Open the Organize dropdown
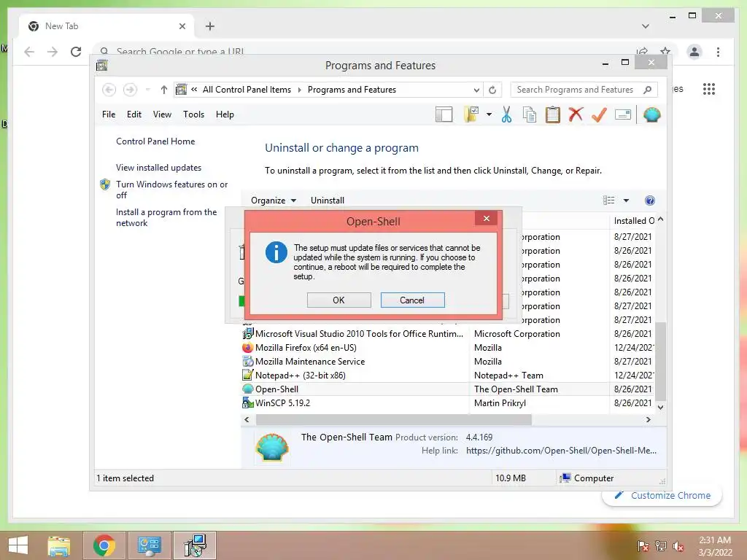Screen dimensions: 747x560 [x=274, y=201]
